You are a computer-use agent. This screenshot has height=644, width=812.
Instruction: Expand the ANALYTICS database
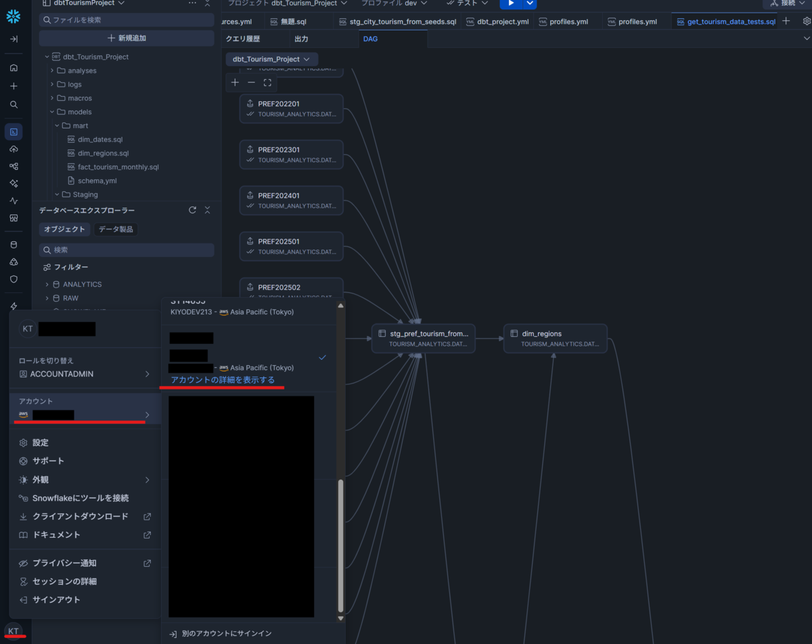coord(47,284)
